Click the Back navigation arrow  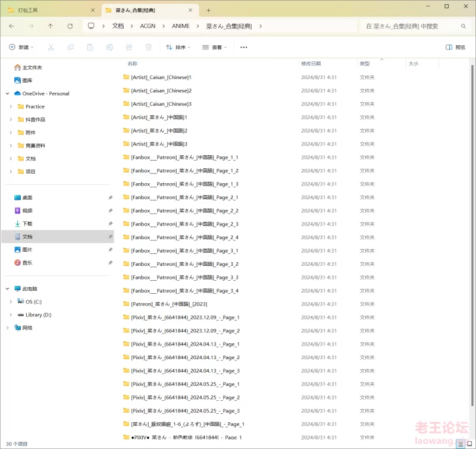11,26
